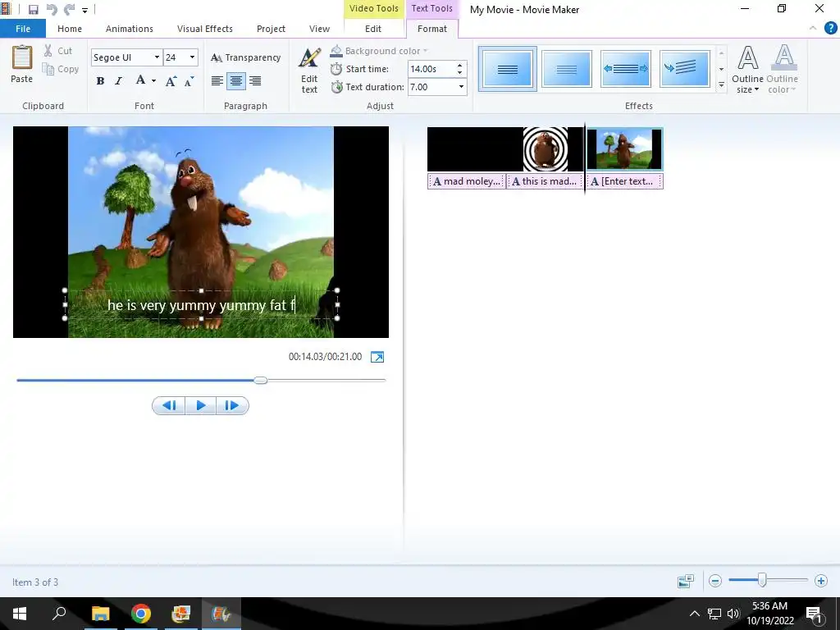Select the fly-in text effect thumbnail
Image resolution: width=840 pixels, height=630 pixels.
click(x=685, y=69)
